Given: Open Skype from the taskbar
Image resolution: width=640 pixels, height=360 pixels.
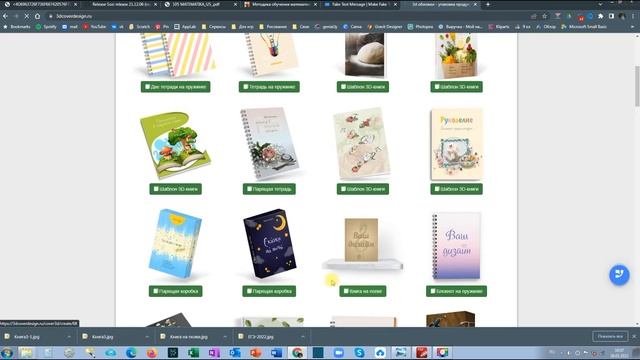Looking at the screenshot, I should click(360, 352).
